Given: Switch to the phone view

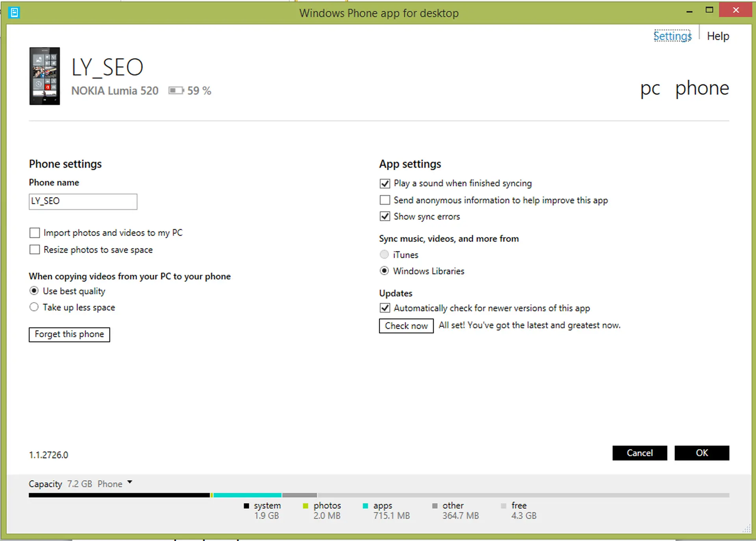Looking at the screenshot, I should pos(702,88).
